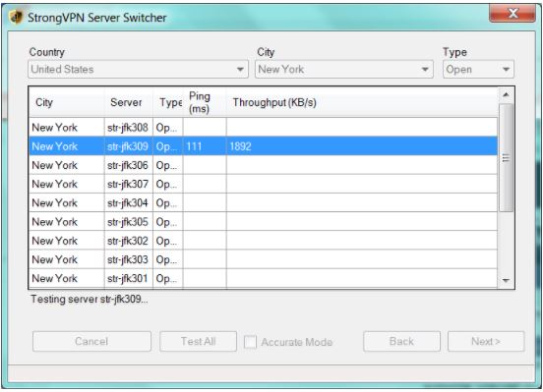This screenshot has width=543, height=392.
Task: Click the Op... type cell of str-jfk306
Action: (x=168, y=165)
